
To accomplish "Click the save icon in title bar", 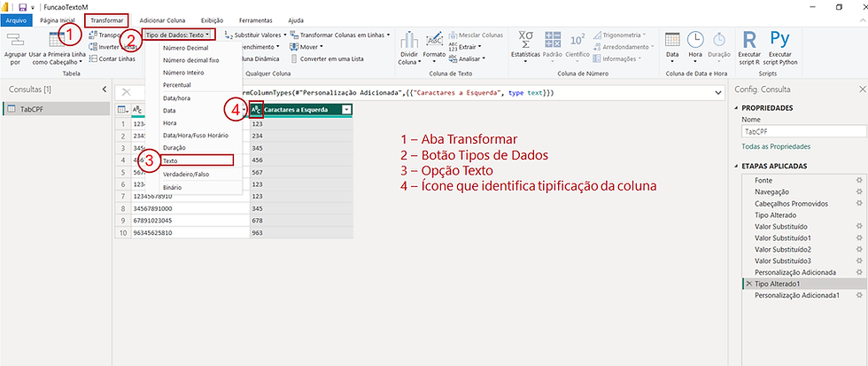I will [x=23, y=7].
